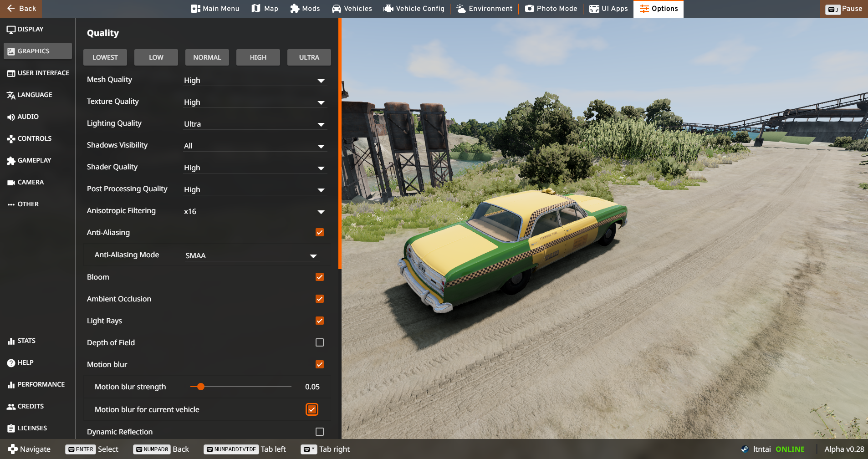The height and width of the screenshot is (459, 868).
Task: Disable the Anti-Aliasing checkbox
Action: (320, 232)
